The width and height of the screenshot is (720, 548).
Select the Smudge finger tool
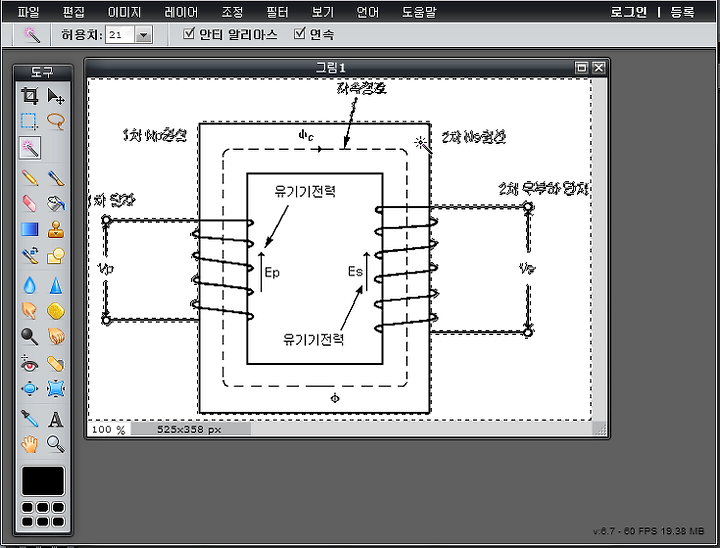(x=29, y=311)
